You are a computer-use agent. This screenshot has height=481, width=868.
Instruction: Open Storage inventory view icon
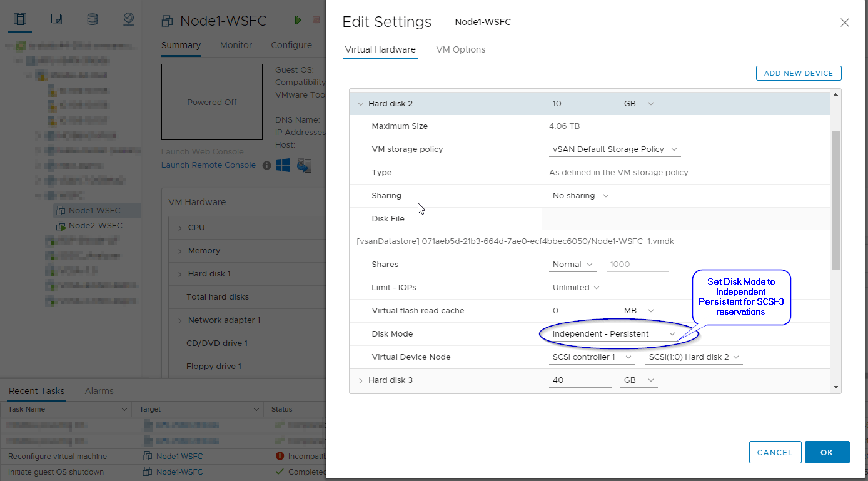(93, 19)
